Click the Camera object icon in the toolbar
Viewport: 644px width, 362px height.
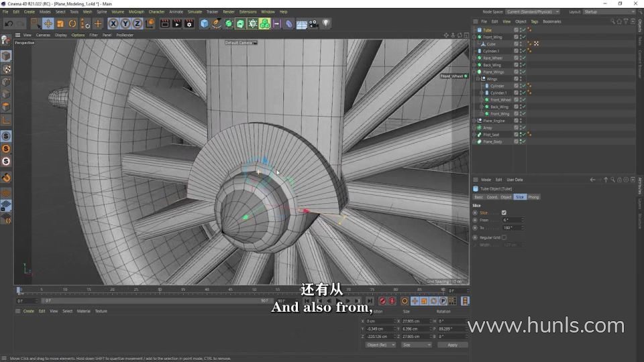coord(313,23)
